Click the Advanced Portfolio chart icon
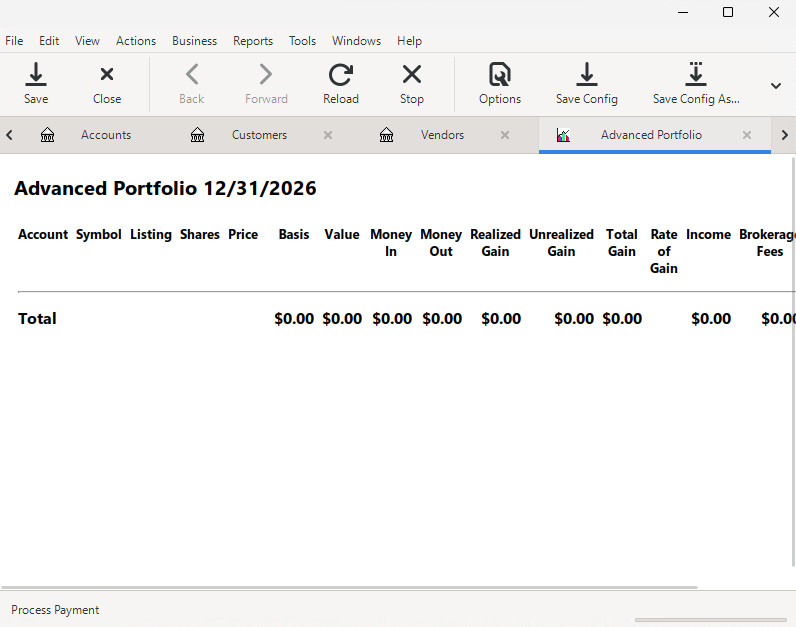 click(x=563, y=135)
